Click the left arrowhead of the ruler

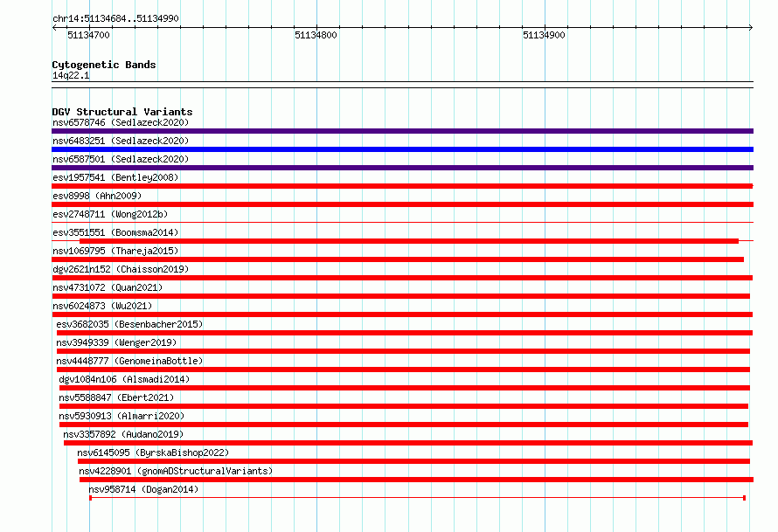(x=54, y=27)
